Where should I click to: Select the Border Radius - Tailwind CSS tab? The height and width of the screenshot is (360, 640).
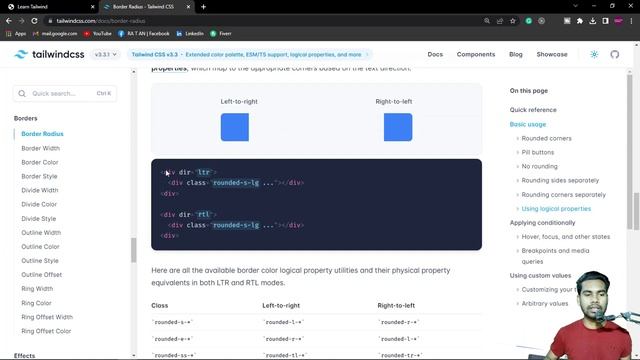pyautogui.click(x=143, y=7)
